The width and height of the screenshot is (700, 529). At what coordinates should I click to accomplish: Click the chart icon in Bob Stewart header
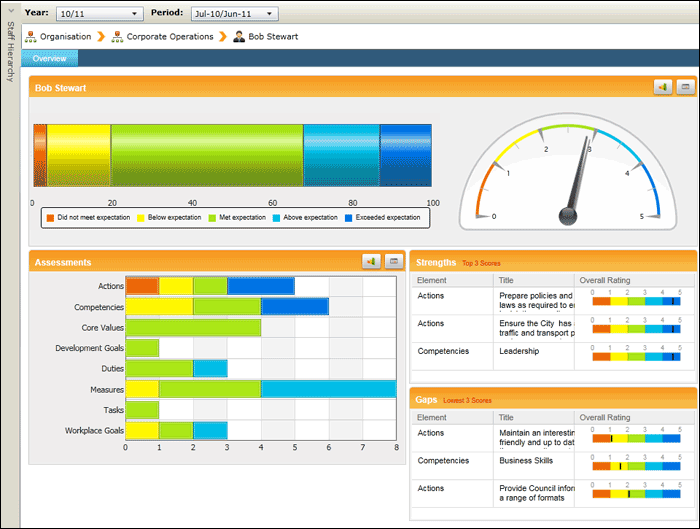[662, 88]
